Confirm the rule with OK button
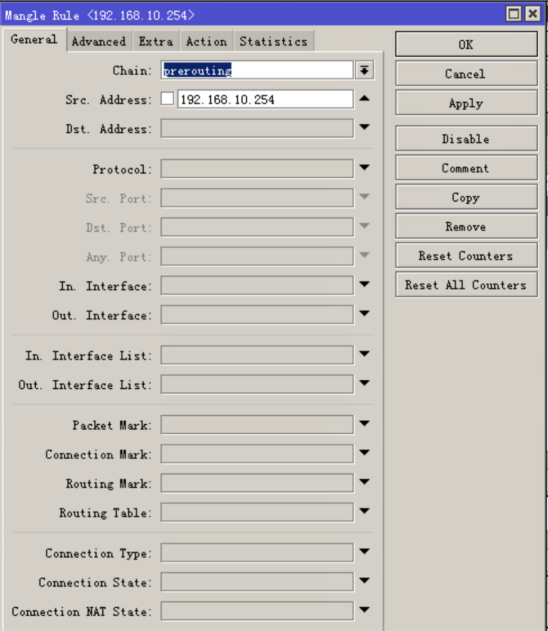Screen dimensions: 548x631 pyautogui.click(x=466, y=44)
